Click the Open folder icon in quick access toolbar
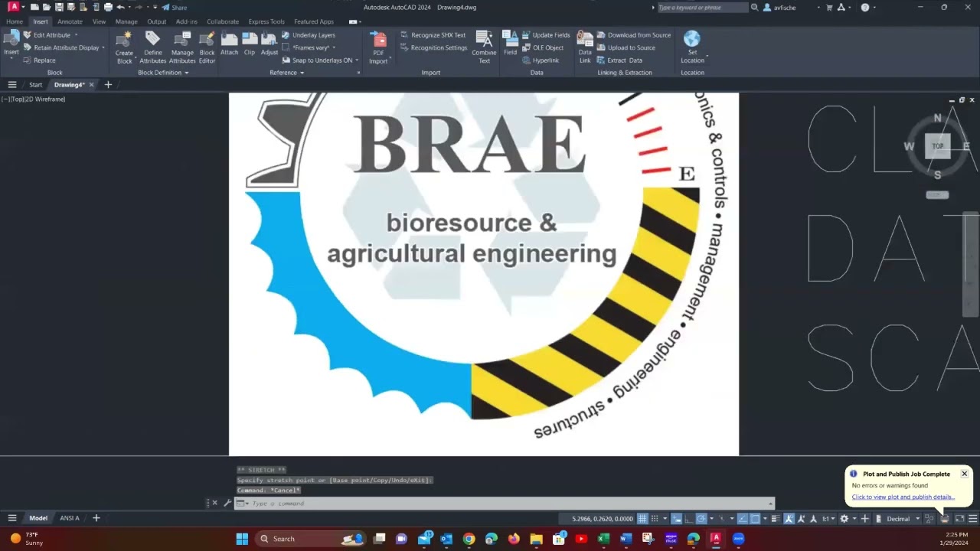Image resolution: width=980 pixels, height=551 pixels. coord(47,7)
